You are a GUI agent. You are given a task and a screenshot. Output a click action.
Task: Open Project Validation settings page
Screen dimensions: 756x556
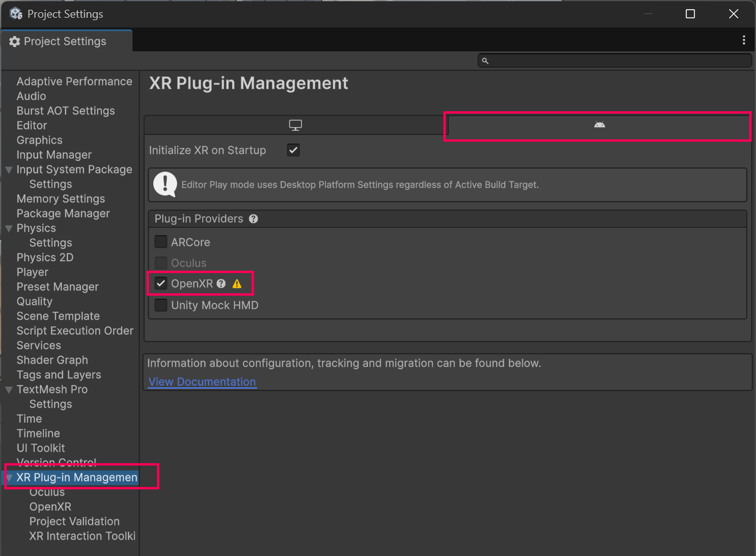coord(75,521)
